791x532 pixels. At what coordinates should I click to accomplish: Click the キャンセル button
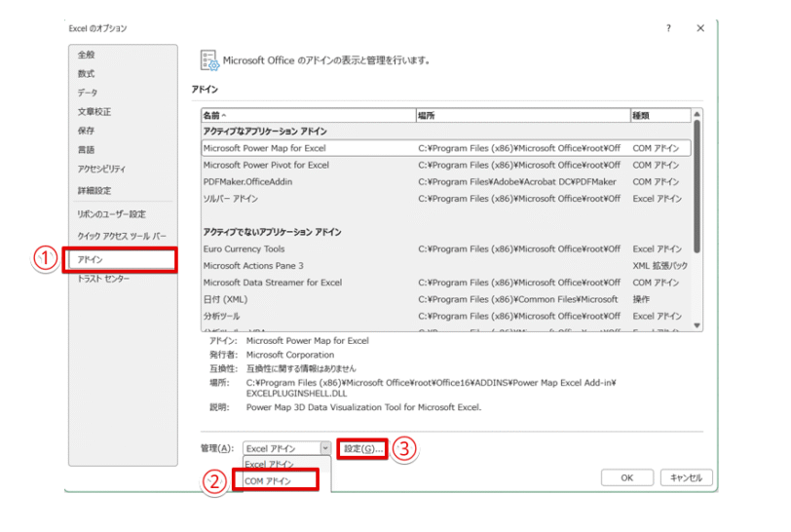(x=686, y=477)
